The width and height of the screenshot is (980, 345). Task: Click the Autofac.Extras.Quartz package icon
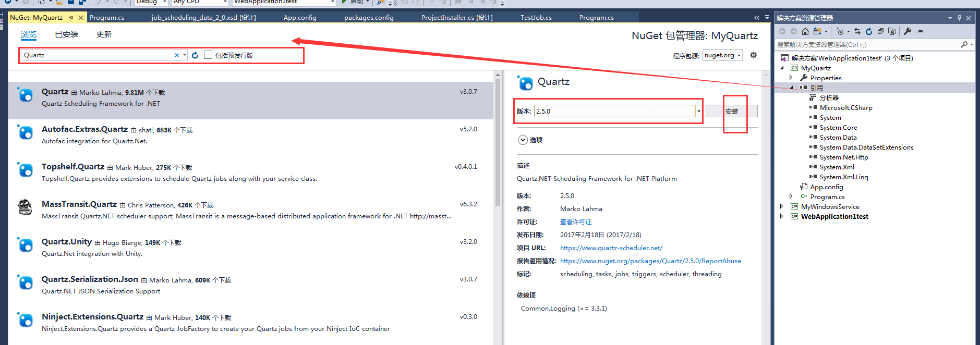coord(25,132)
